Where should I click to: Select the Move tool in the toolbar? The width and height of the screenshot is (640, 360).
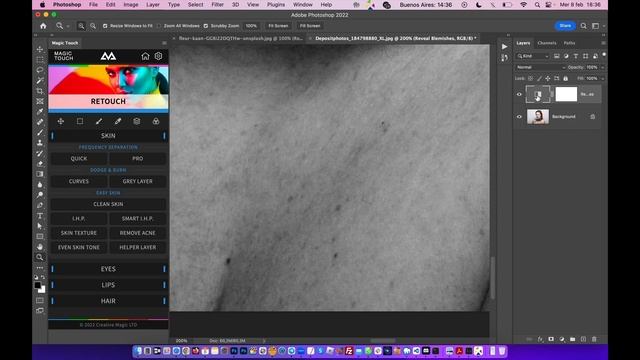[40, 49]
